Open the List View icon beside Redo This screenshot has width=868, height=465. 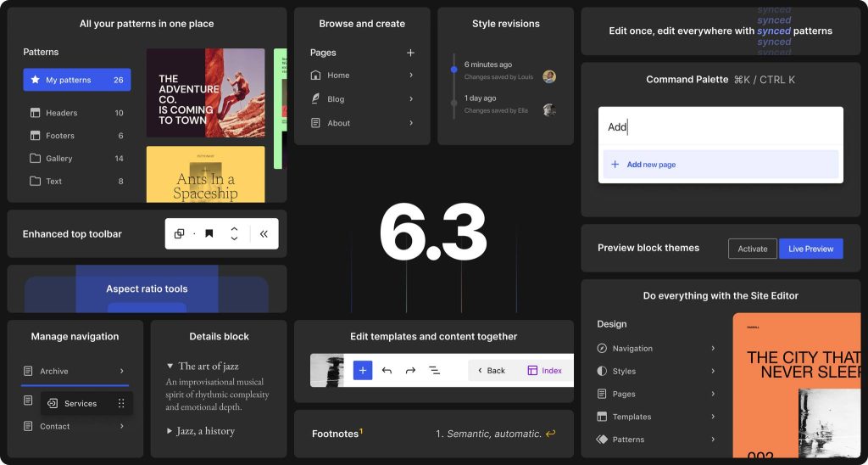[x=434, y=370]
